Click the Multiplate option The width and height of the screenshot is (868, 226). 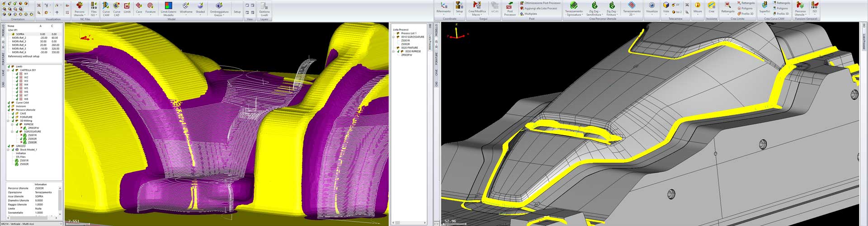tap(528, 14)
